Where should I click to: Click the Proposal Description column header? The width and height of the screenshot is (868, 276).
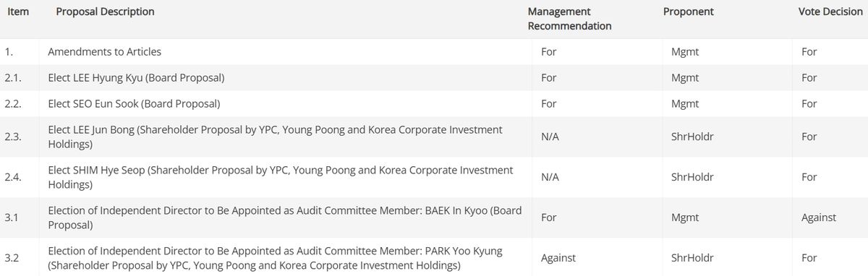[105, 12]
